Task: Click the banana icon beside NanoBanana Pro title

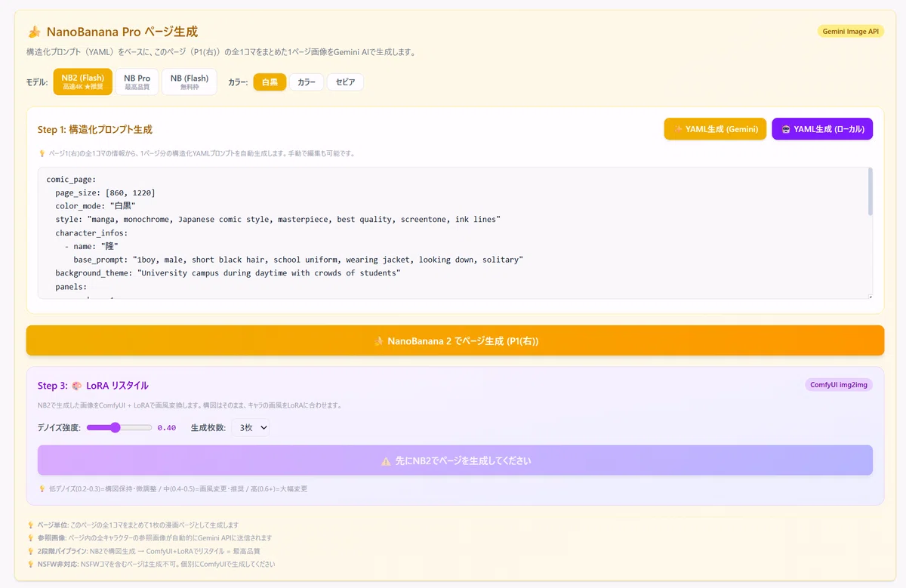Action: 34,32
